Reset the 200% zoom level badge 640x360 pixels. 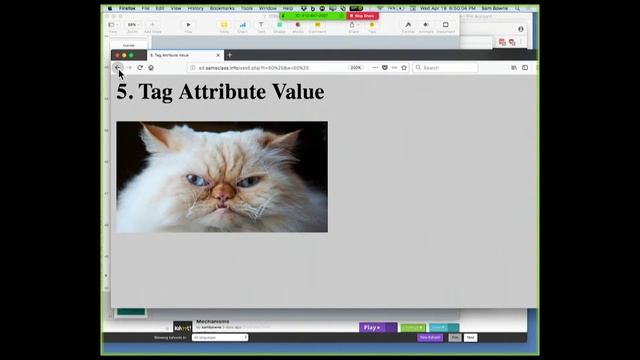[356, 68]
